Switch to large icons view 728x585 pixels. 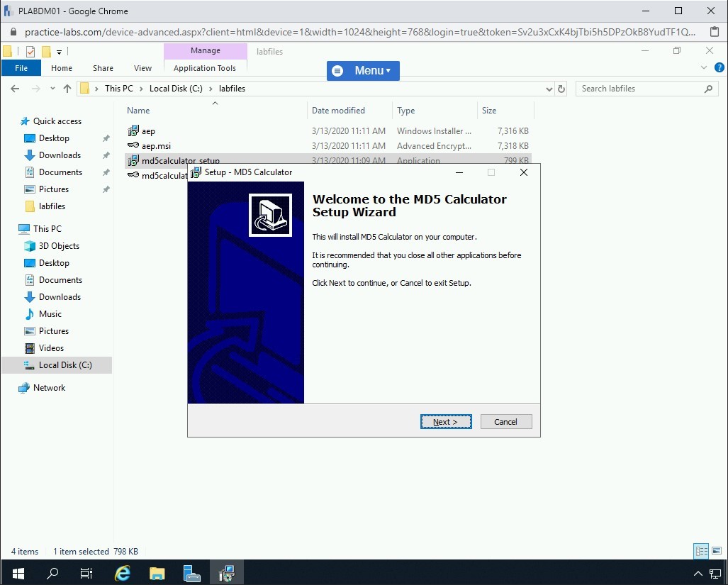[716, 551]
